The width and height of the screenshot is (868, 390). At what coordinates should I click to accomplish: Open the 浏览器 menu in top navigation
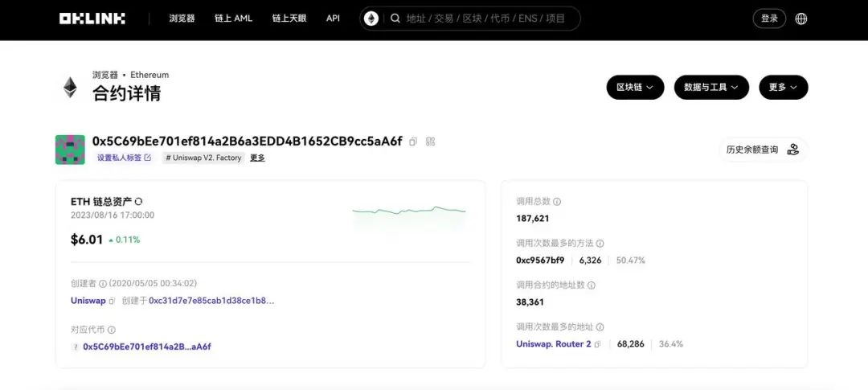point(182,18)
